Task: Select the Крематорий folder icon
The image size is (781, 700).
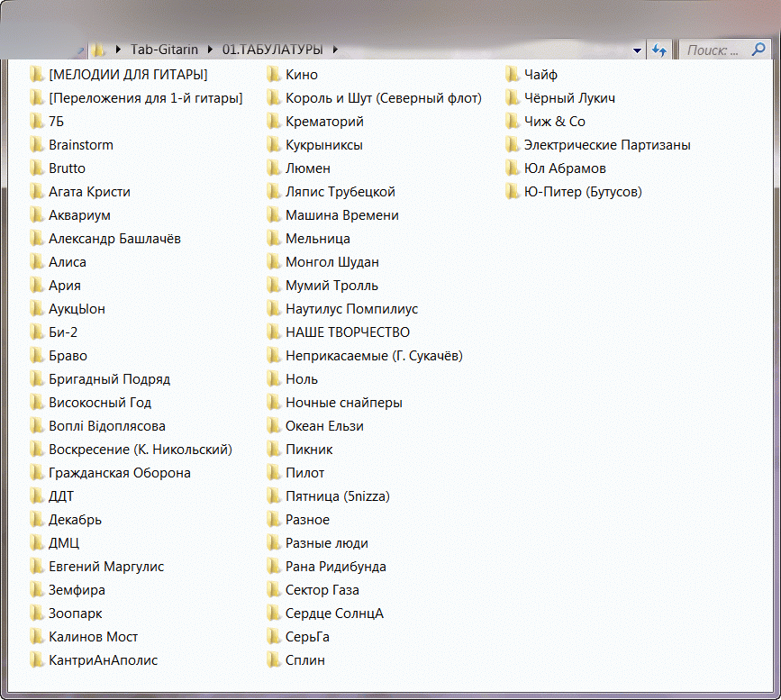Action: [x=274, y=121]
